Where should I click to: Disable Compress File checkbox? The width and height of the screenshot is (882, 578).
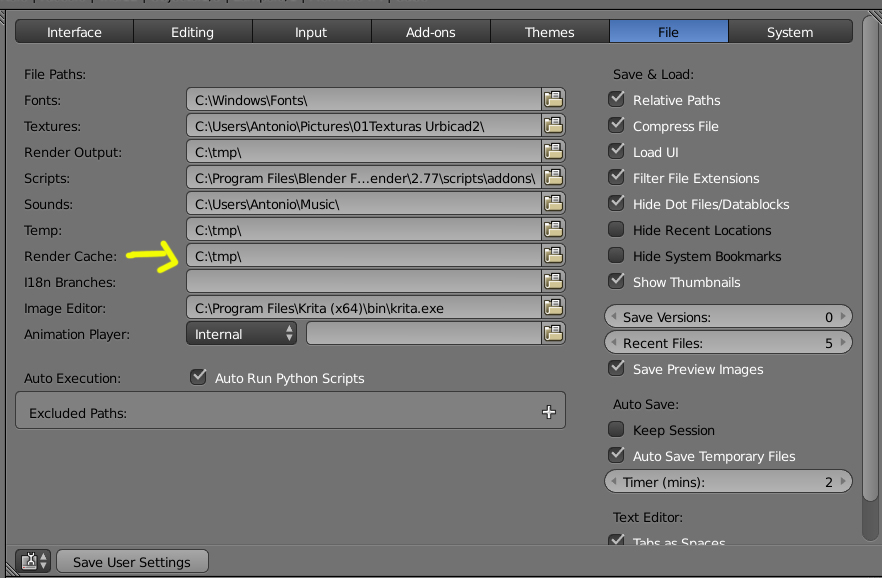(616, 126)
